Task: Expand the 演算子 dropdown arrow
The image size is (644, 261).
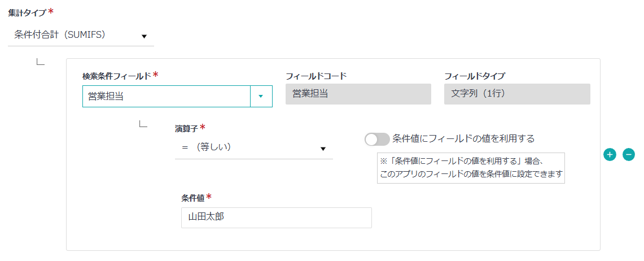Action: (x=323, y=149)
